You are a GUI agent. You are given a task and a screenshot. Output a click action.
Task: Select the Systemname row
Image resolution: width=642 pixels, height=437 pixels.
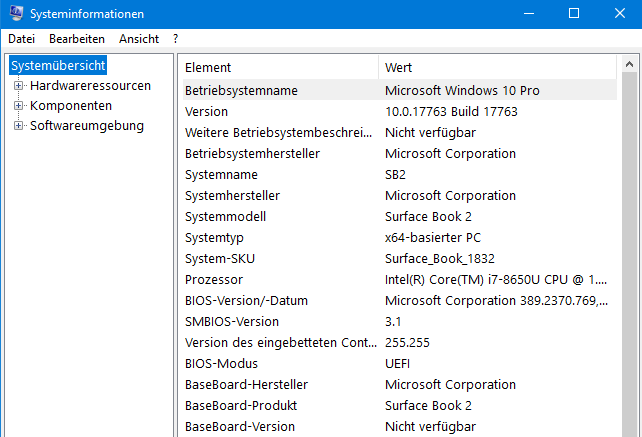400,174
